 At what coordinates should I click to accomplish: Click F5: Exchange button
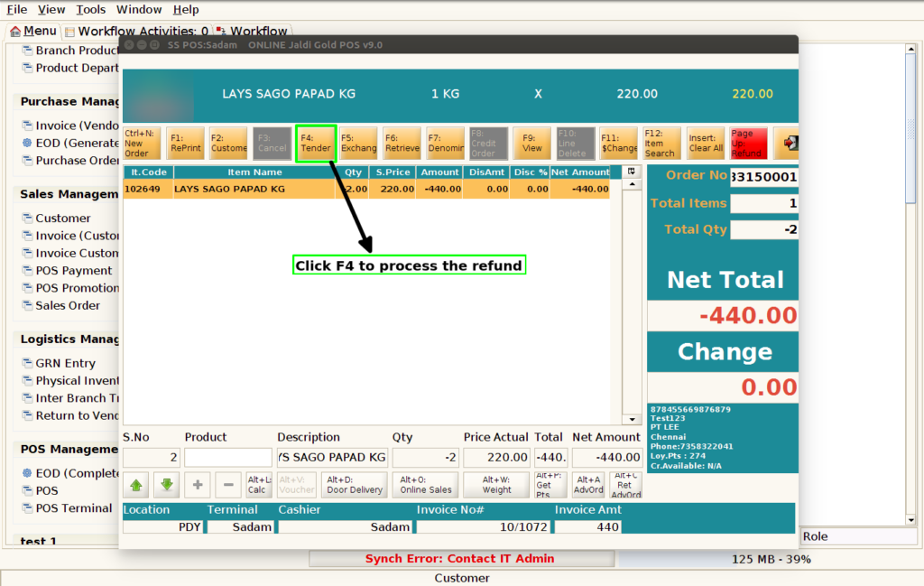click(x=358, y=144)
